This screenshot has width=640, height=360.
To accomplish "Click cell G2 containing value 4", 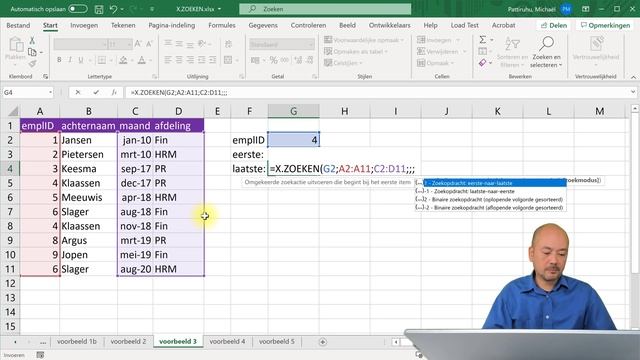I will click(x=293, y=140).
